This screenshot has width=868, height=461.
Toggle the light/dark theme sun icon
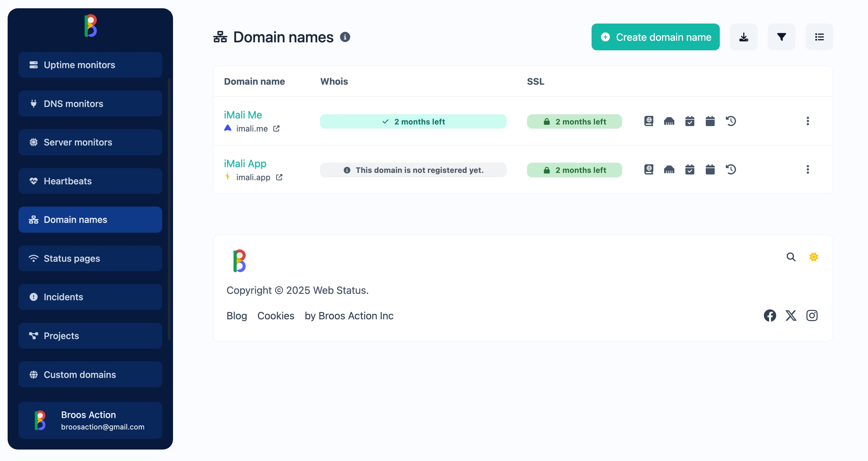click(x=813, y=257)
